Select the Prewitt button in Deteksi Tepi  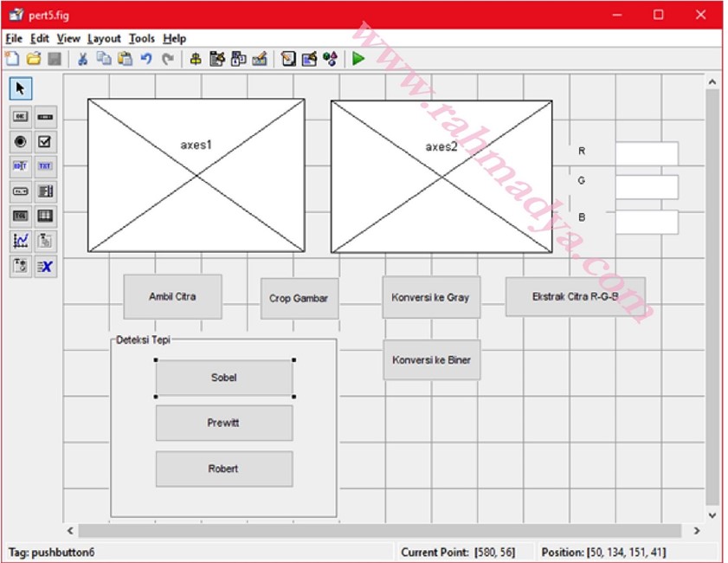click(223, 424)
